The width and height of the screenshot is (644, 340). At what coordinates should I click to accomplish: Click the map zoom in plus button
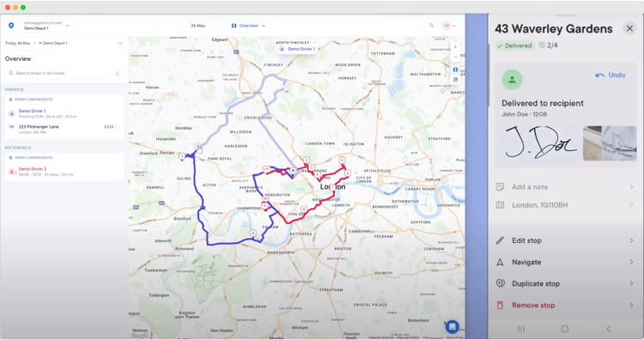point(455,47)
